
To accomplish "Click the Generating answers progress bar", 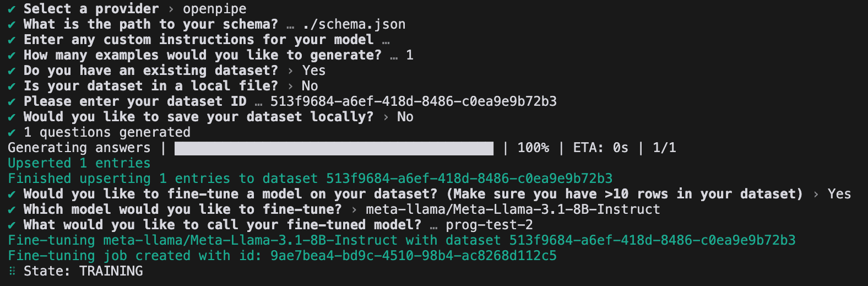I will [334, 148].
